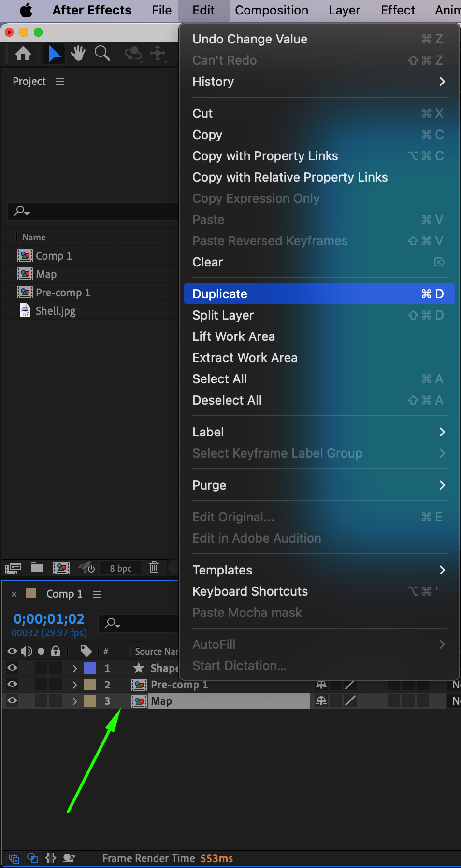Open interpret footage icon in Project panel
Screen dimensions: 461x868
point(13,568)
